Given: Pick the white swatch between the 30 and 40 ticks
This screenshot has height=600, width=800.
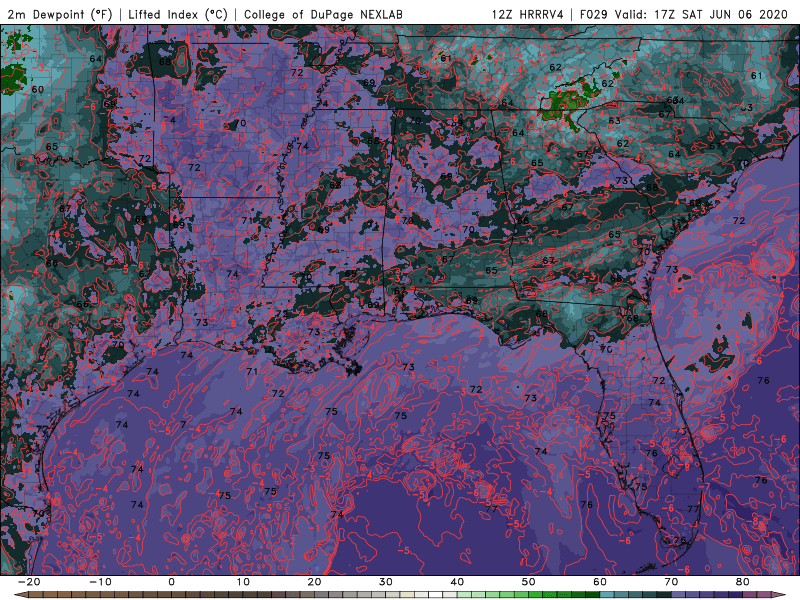Looking at the screenshot, I should click(x=435, y=595).
